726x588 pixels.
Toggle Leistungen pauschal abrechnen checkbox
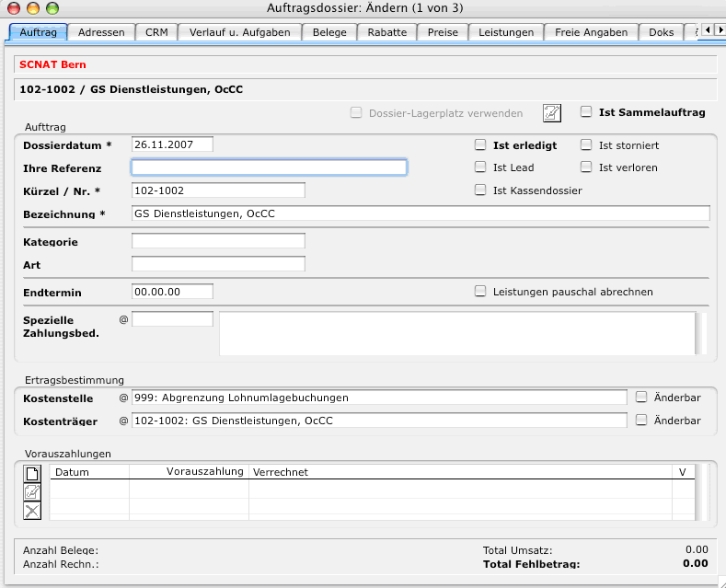coord(480,292)
